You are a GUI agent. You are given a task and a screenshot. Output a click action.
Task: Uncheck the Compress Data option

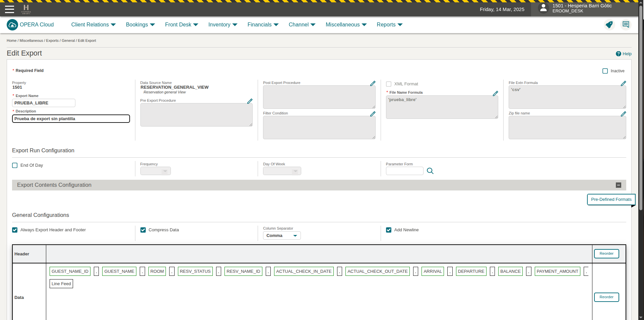click(x=143, y=230)
